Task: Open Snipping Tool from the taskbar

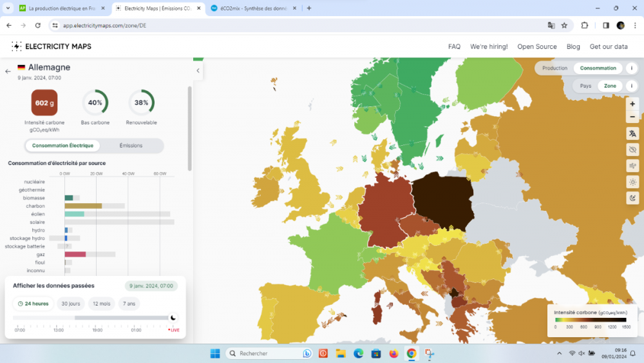Action: coord(430,353)
